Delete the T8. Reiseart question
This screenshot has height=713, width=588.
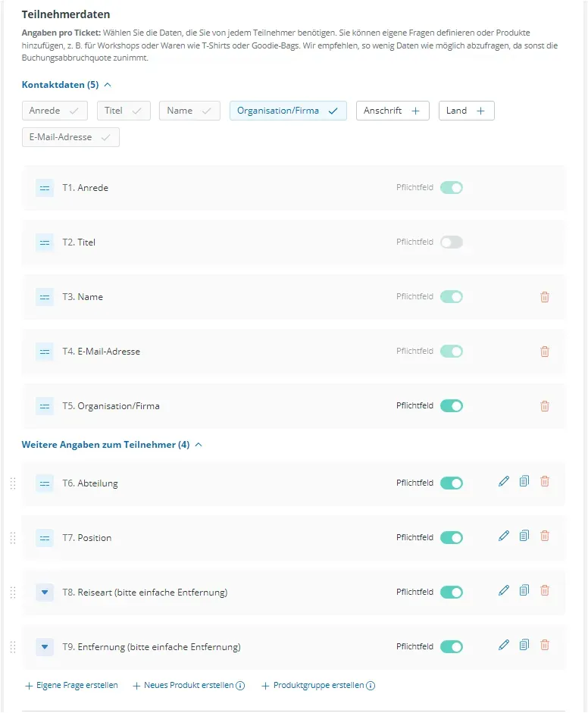click(545, 590)
